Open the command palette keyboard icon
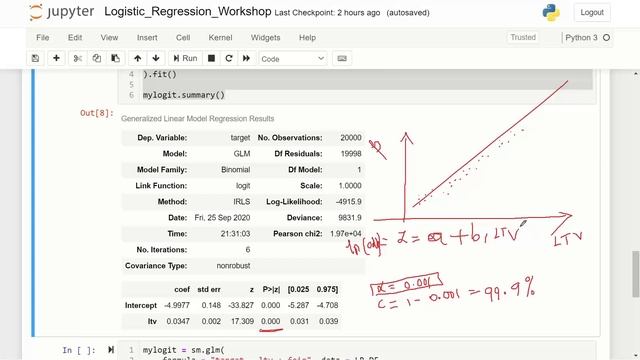 [342, 58]
